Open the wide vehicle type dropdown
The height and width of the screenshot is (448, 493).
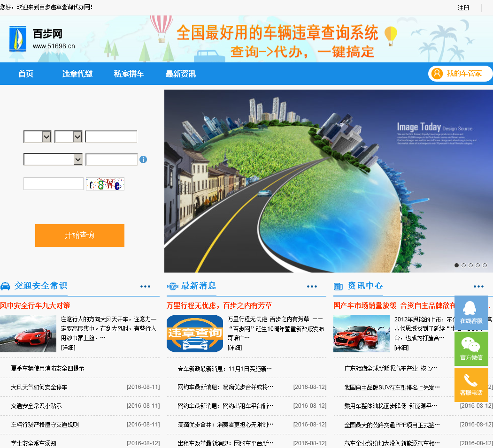click(x=53, y=159)
